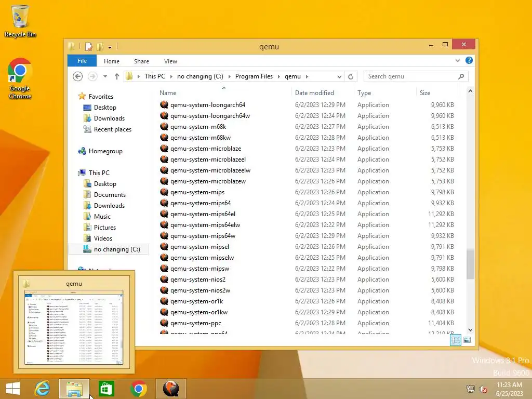Open recent locations dropdown arrow
This screenshot has width=532, height=399.
point(105,76)
